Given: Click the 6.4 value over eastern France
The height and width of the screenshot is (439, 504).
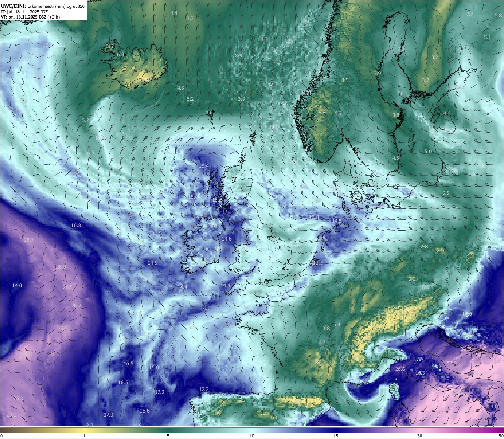Looking at the screenshot, I should click(x=337, y=325).
